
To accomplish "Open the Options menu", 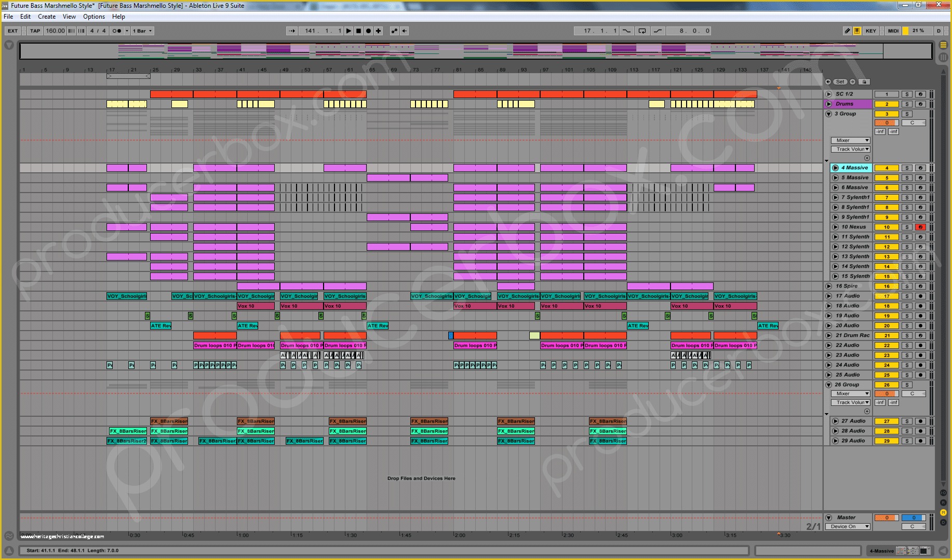I will (94, 17).
